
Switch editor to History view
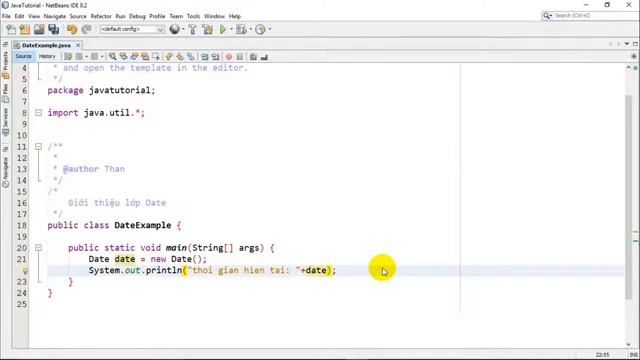(47, 56)
